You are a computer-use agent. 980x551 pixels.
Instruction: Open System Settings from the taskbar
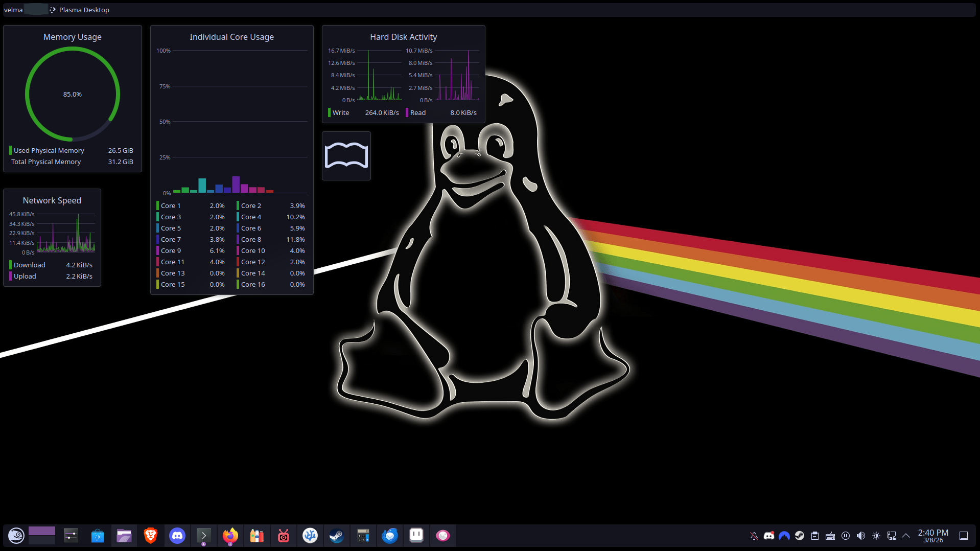[71, 536]
